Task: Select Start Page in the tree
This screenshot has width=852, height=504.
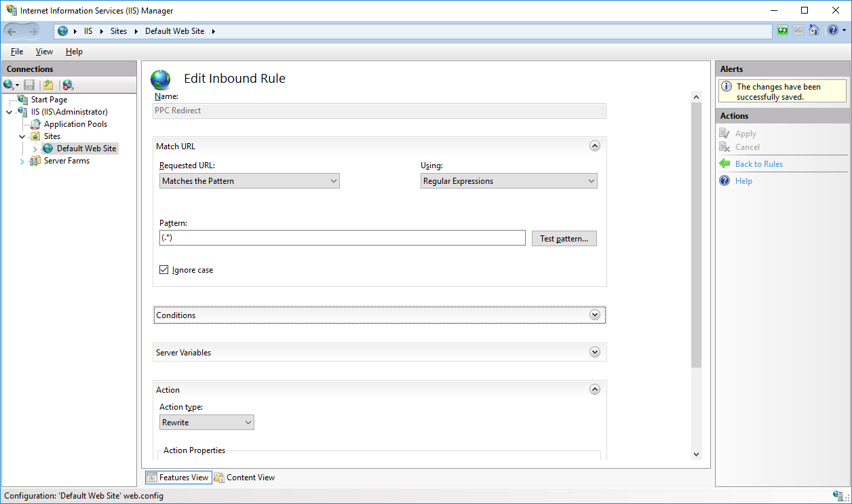Action: 49,100
